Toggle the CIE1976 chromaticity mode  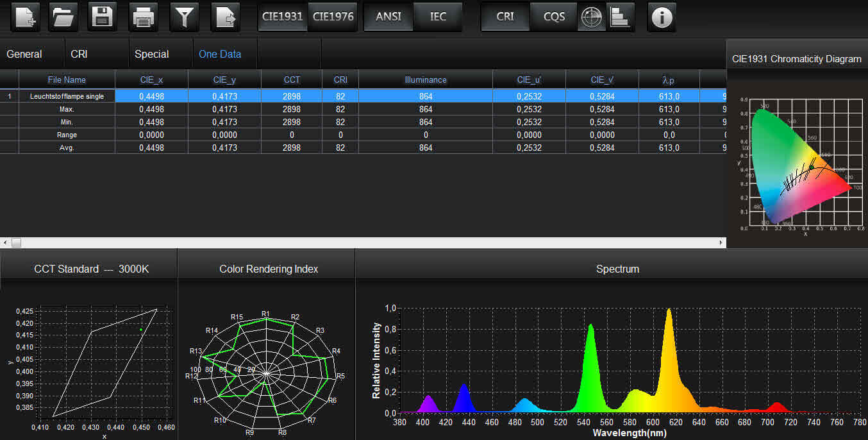click(333, 17)
